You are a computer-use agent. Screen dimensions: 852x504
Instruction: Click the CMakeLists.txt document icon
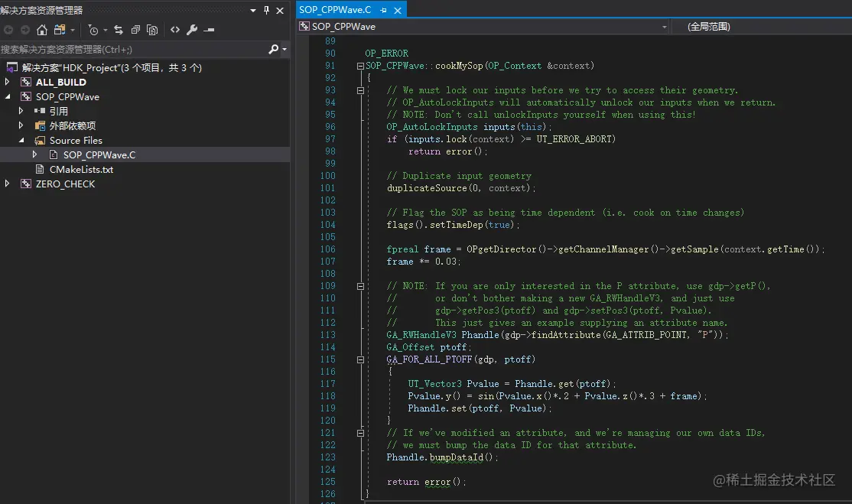click(x=40, y=170)
